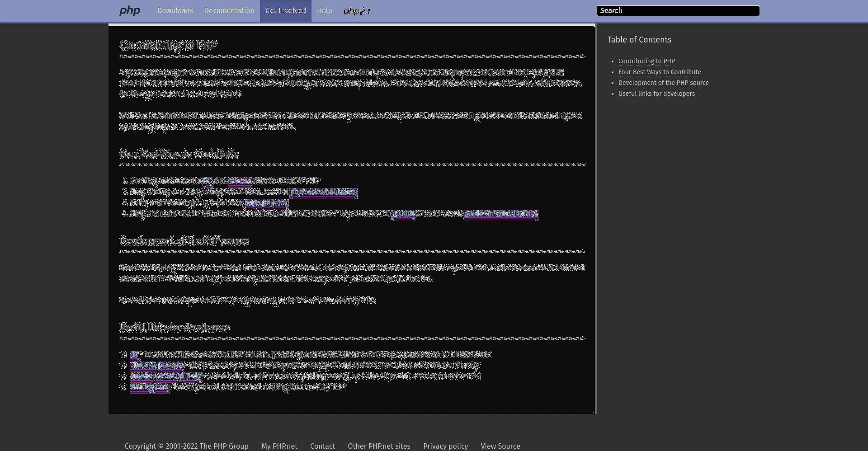Open the Mailing Lists link
The height and width of the screenshot is (451, 868).
[150, 387]
